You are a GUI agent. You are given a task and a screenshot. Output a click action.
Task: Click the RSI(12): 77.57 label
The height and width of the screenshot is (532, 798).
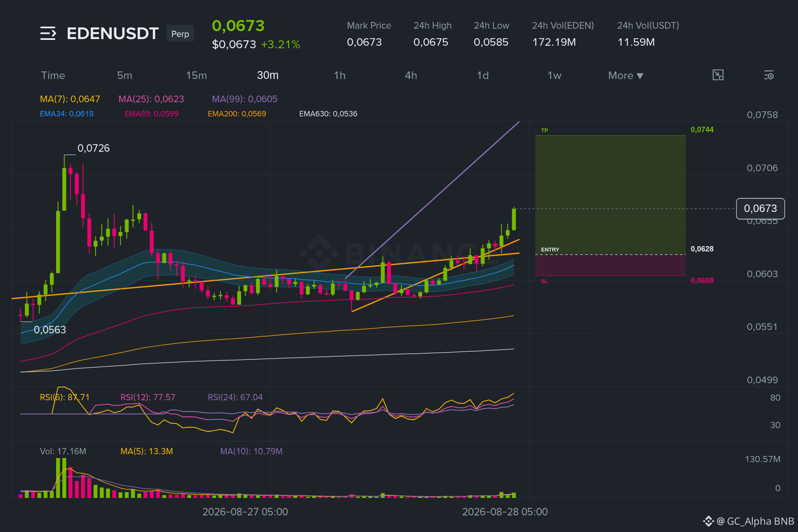(x=148, y=397)
